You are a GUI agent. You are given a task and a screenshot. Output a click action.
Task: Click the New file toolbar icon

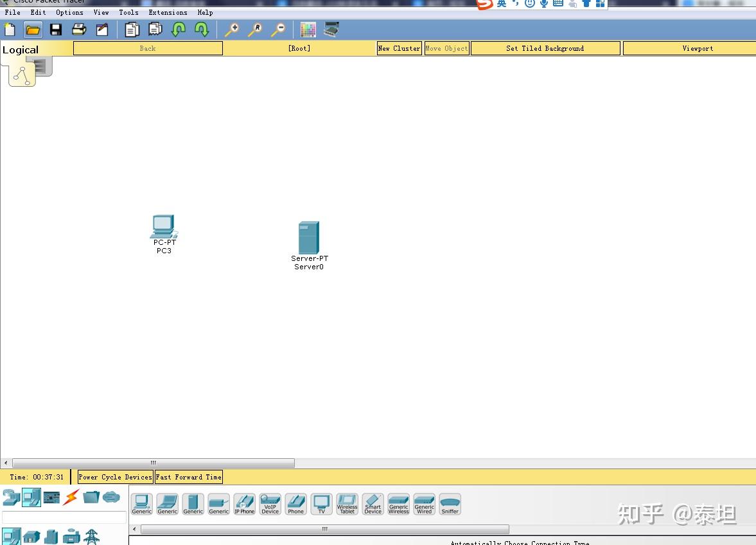[x=10, y=30]
